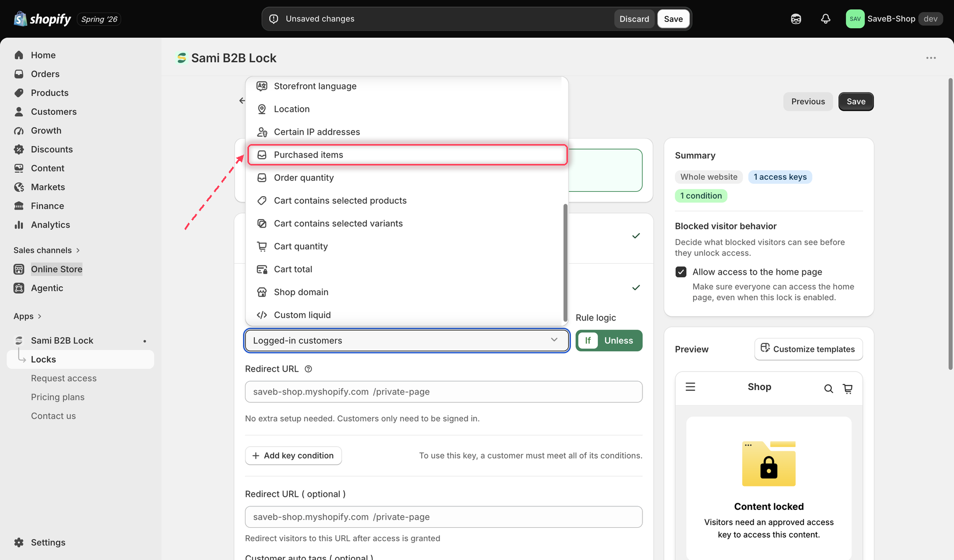Screen dimensions: 954x560
Task: Click the optional Redirect URL input field
Action: tap(443, 517)
